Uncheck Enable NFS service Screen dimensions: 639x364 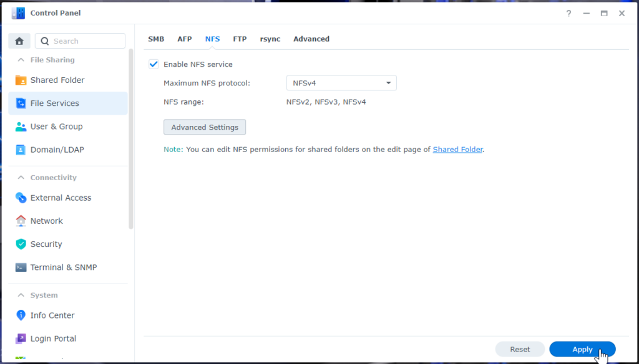(x=154, y=64)
